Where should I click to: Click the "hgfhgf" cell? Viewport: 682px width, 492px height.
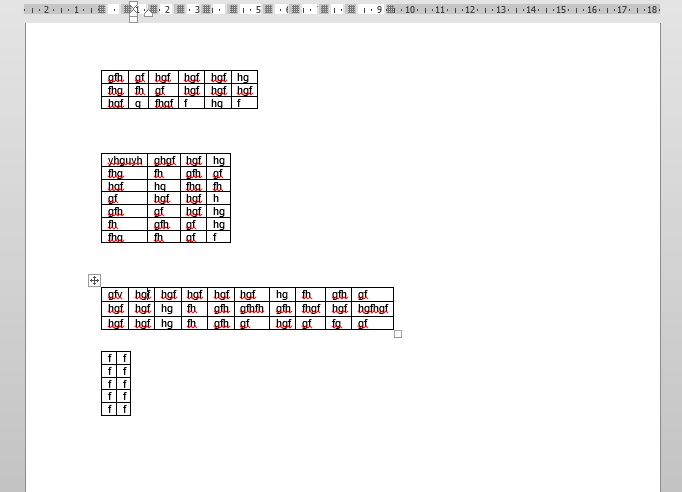point(373,308)
